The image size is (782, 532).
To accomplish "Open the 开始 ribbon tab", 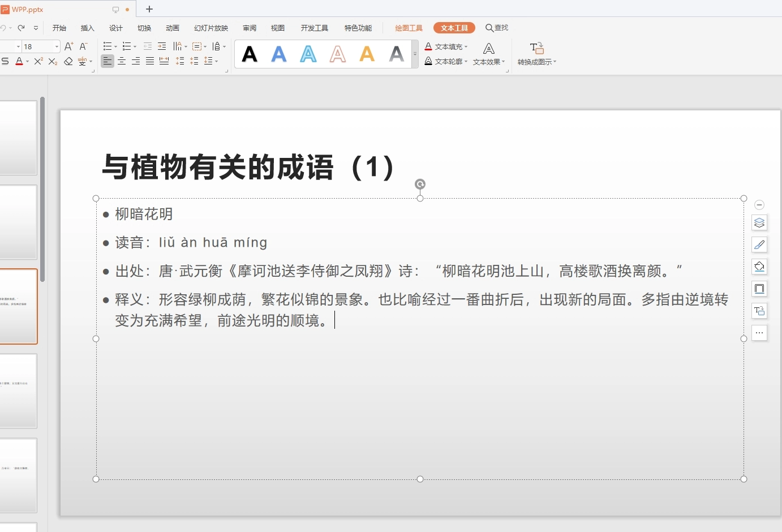I will (x=59, y=28).
